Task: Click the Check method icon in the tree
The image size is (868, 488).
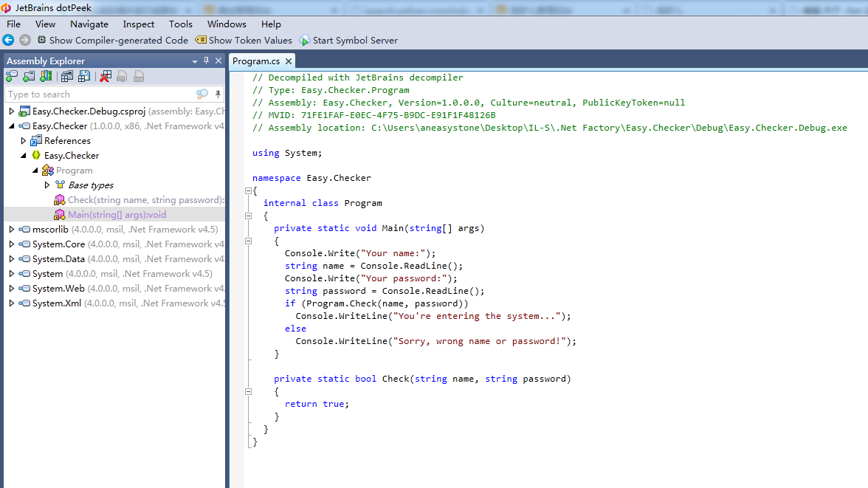Action: pos(60,200)
